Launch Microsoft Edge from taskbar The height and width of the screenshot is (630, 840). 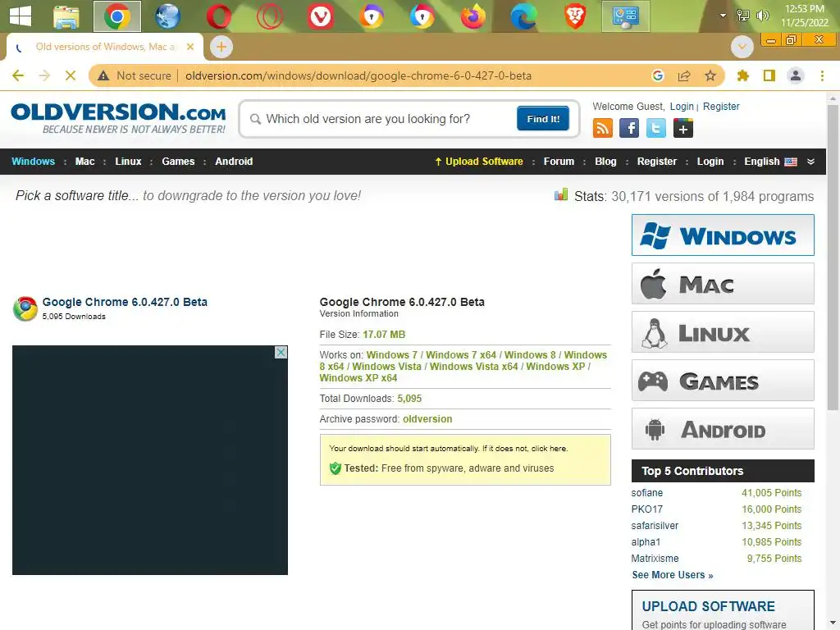coord(523,16)
